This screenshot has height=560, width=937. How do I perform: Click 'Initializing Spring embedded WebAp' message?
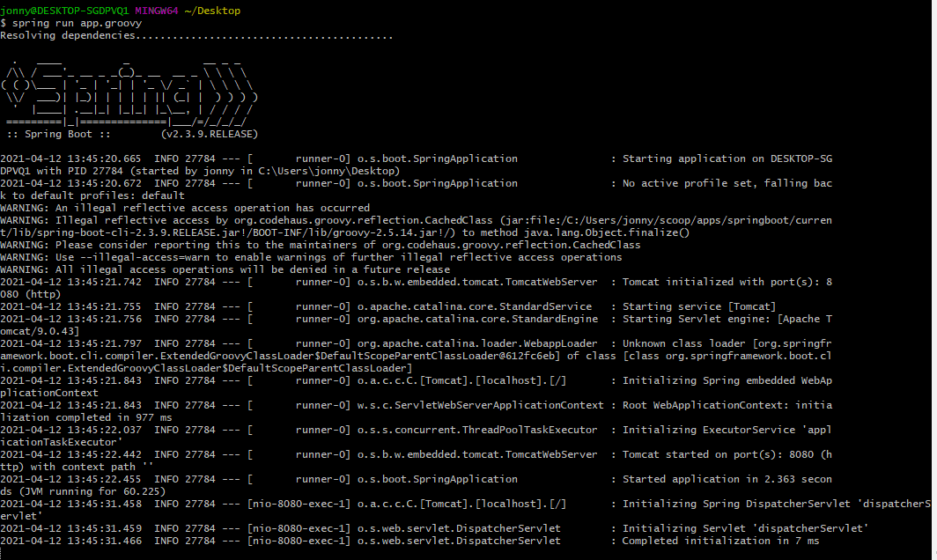point(727,380)
